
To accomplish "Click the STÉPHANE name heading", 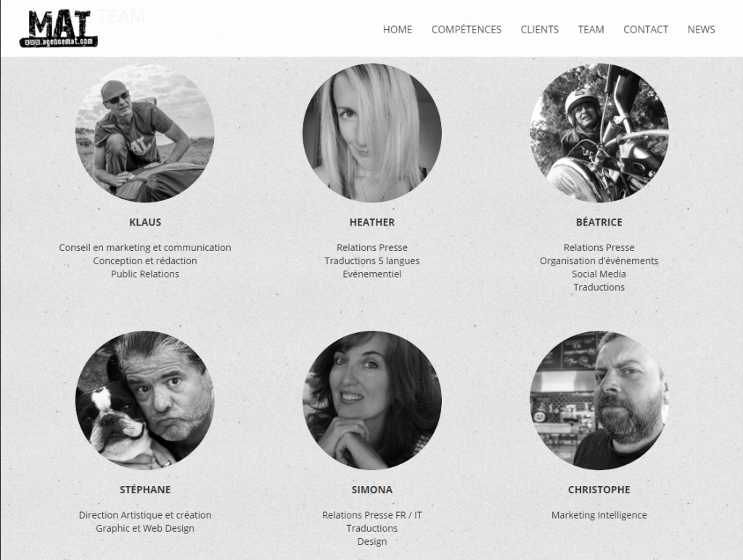I will click(x=145, y=490).
